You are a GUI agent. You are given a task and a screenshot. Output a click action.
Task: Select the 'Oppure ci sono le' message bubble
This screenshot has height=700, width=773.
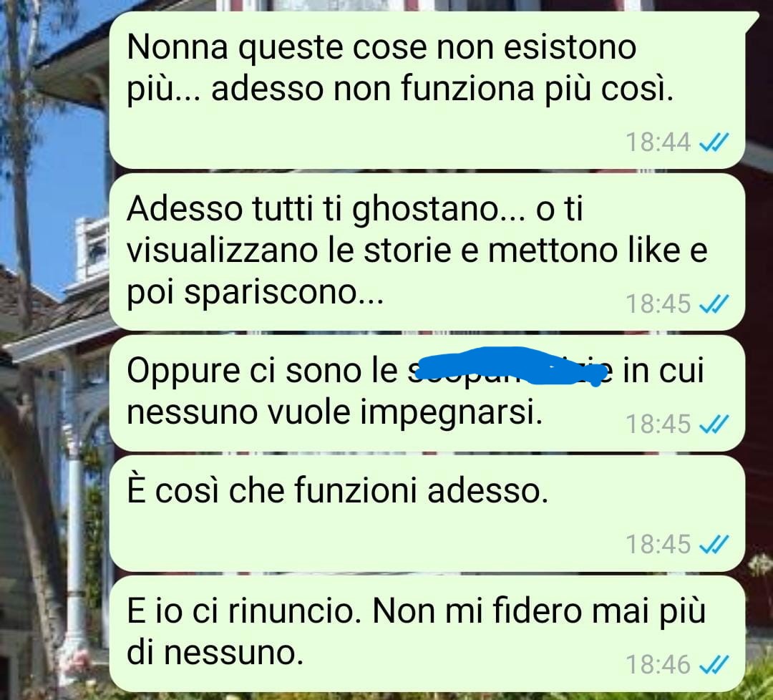[x=427, y=393]
